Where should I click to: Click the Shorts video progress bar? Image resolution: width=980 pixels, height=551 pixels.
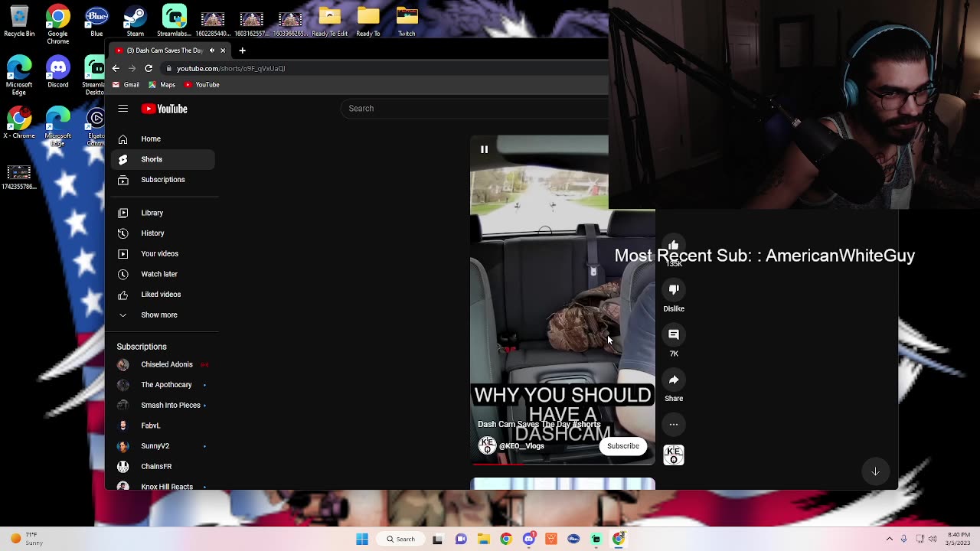click(563, 464)
